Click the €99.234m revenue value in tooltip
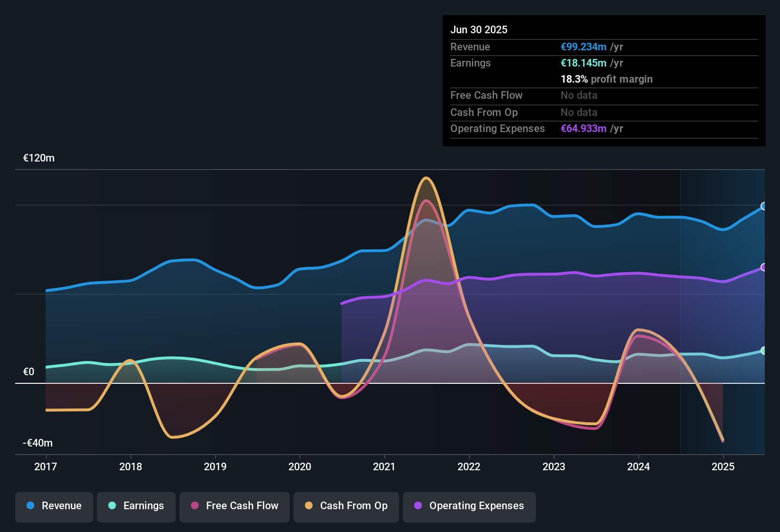Image resolution: width=780 pixels, height=532 pixels. pos(583,47)
